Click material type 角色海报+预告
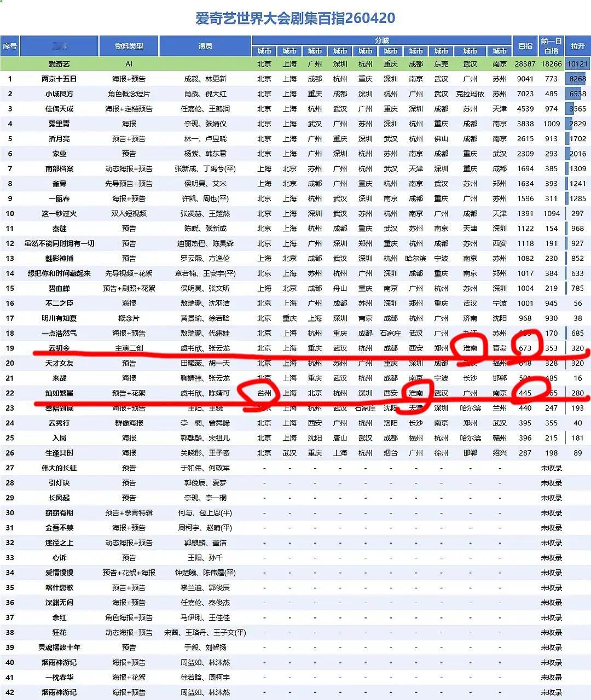Viewport: 591px width, 700px height. click(129, 617)
